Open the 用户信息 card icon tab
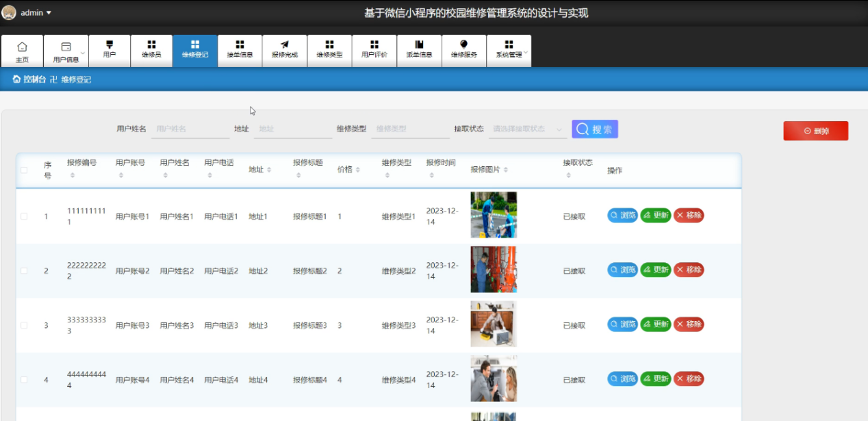The height and width of the screenshot is (421, 868). click(x=66, y=51)
